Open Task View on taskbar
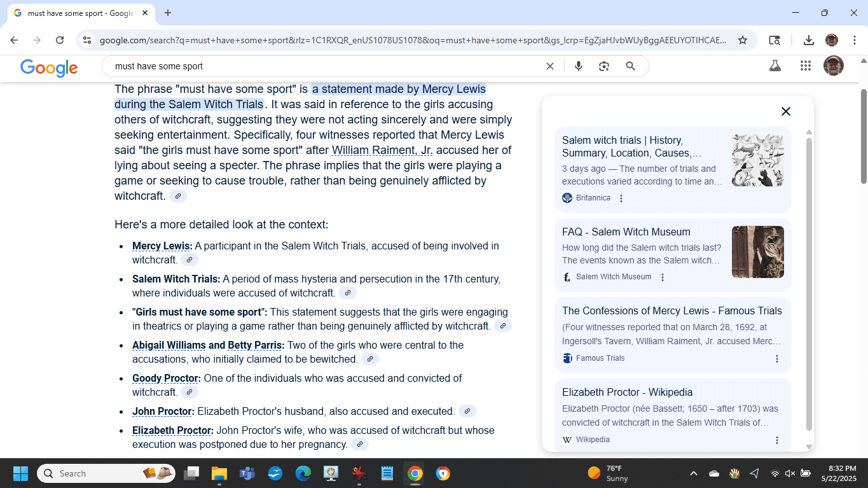This screenshot has width=868, height=488. click(x=191, y=473)
